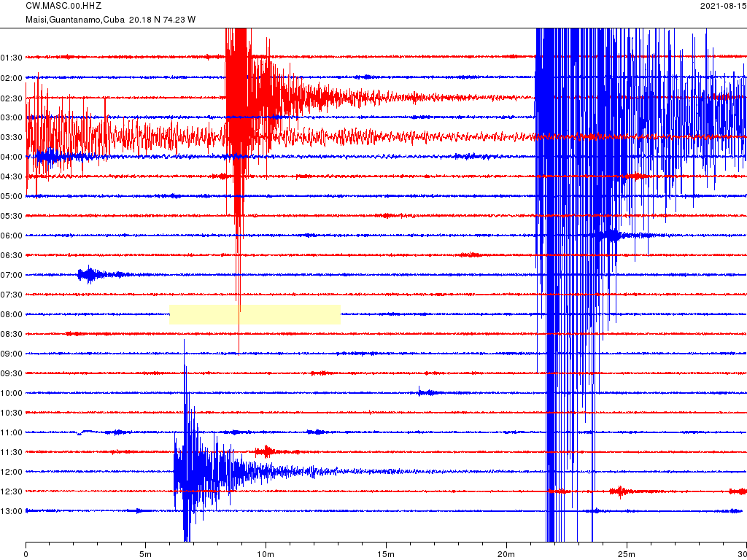Click the 10m tick label on x-axis

click(x=266, y=555)
